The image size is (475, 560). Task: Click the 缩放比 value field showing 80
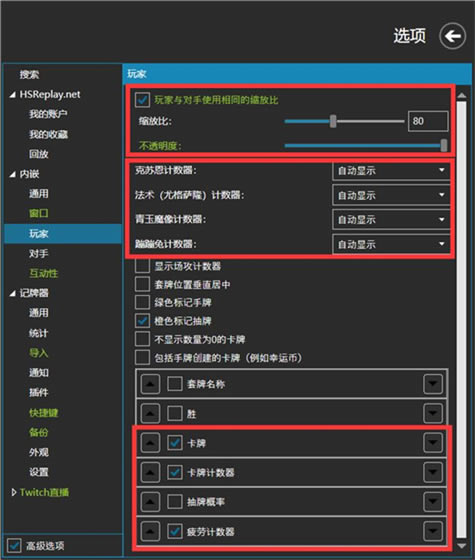(428, 121)
